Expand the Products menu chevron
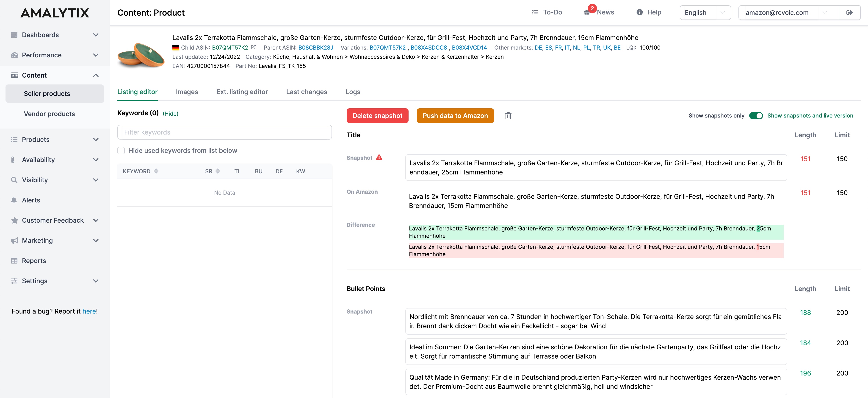This screenshot has height=398, width=868. [x=96, y=139]
